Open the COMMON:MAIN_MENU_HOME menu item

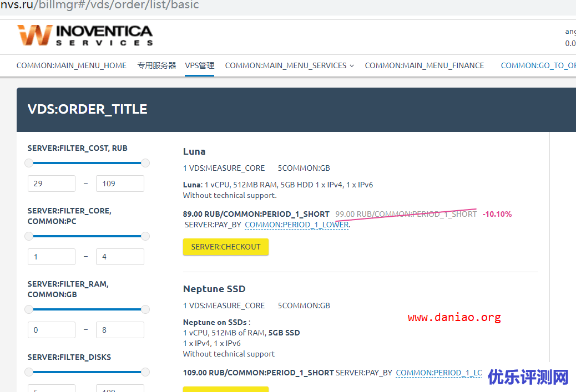point(71,65)
